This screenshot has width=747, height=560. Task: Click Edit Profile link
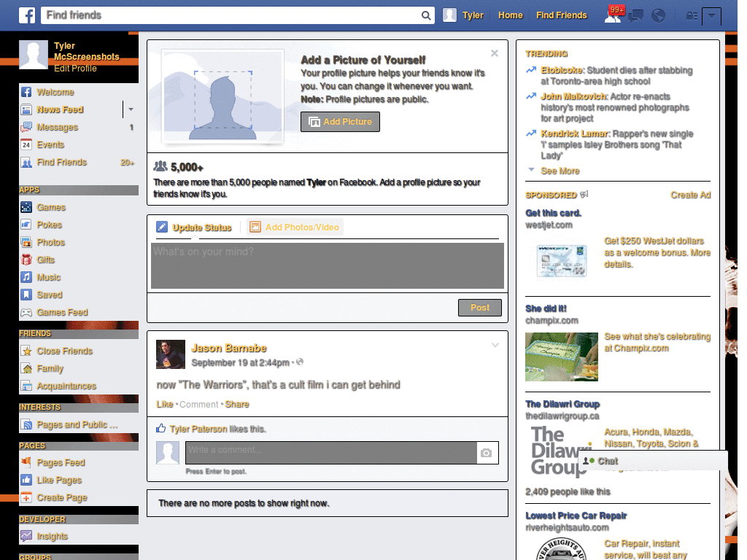tap(75, 69)
